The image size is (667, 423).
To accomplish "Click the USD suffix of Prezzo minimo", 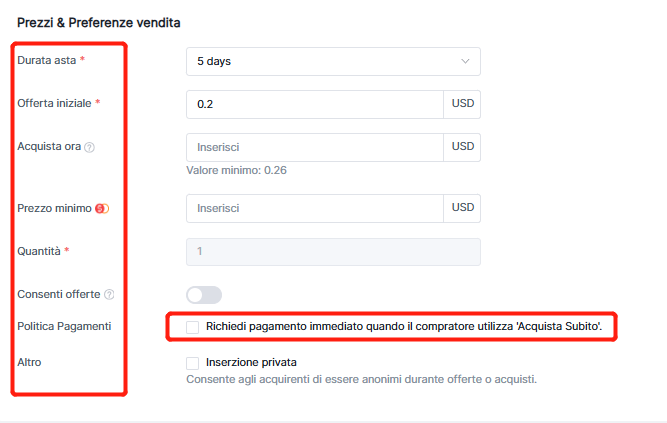I will click(462, 208).
